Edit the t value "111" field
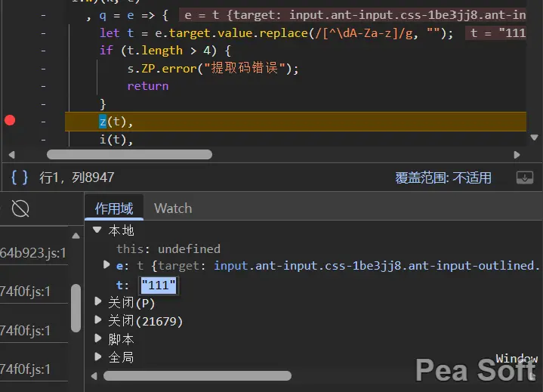 tap(159, 286)
